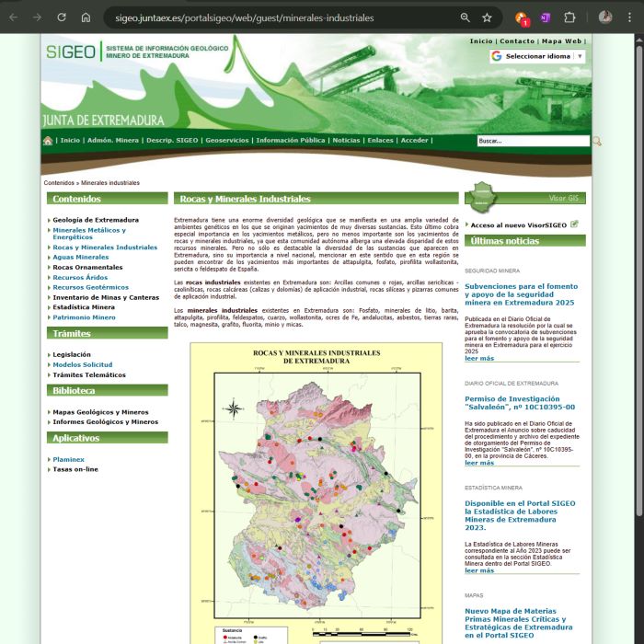Open the Seleccionar idioma language dropdown

(x=538, y=56)
